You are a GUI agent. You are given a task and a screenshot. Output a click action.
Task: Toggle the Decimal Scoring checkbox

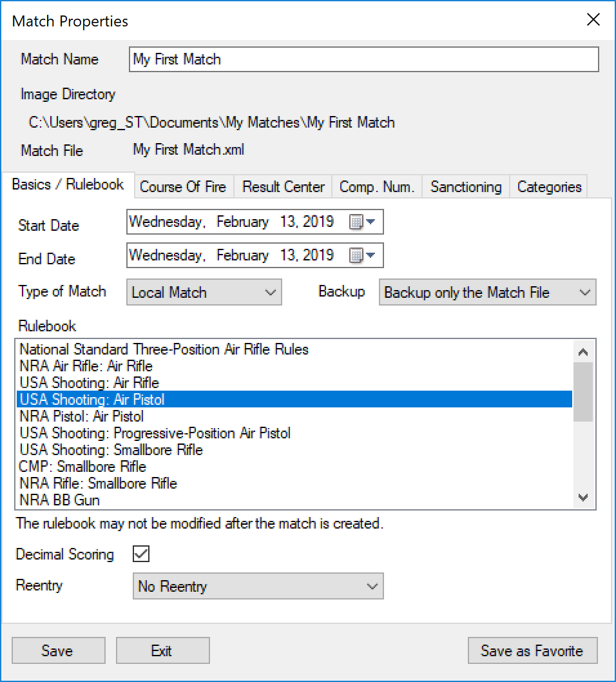coord(140,554)
